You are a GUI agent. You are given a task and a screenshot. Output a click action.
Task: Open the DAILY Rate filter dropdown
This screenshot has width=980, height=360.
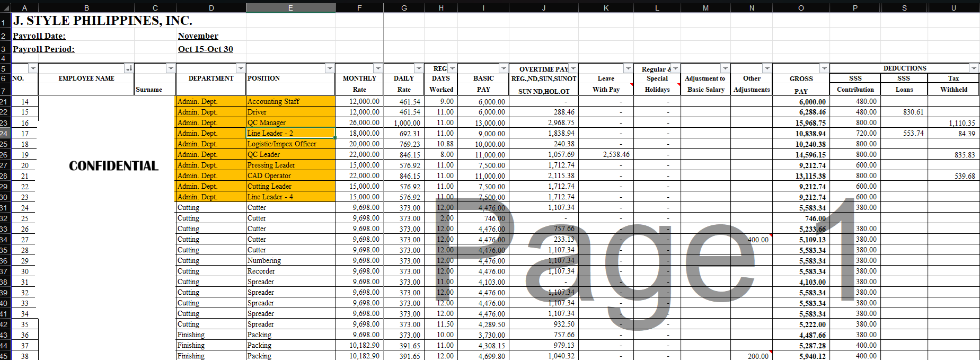419,68
